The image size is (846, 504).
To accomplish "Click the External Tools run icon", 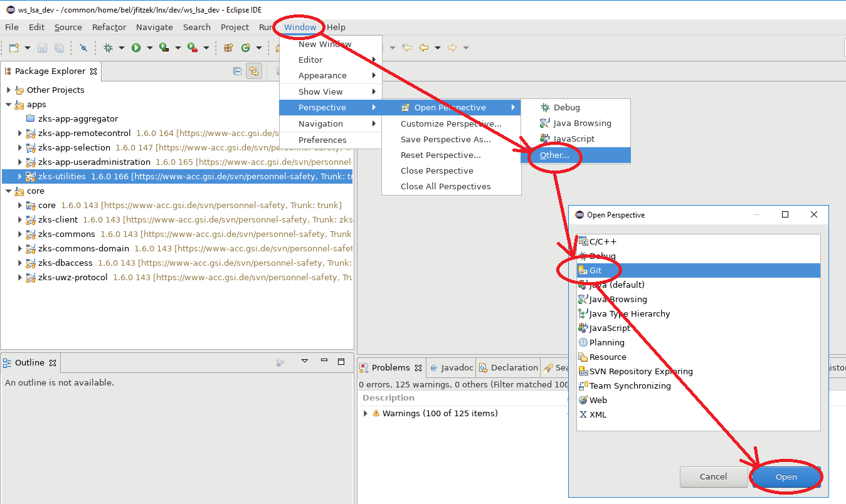I will tap(193, 48).
